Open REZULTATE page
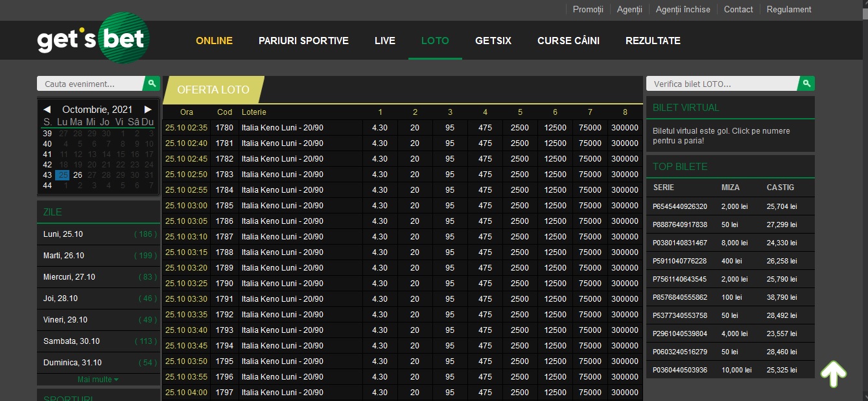This screenshot has width=868, height=401. (x=653, y=40)
